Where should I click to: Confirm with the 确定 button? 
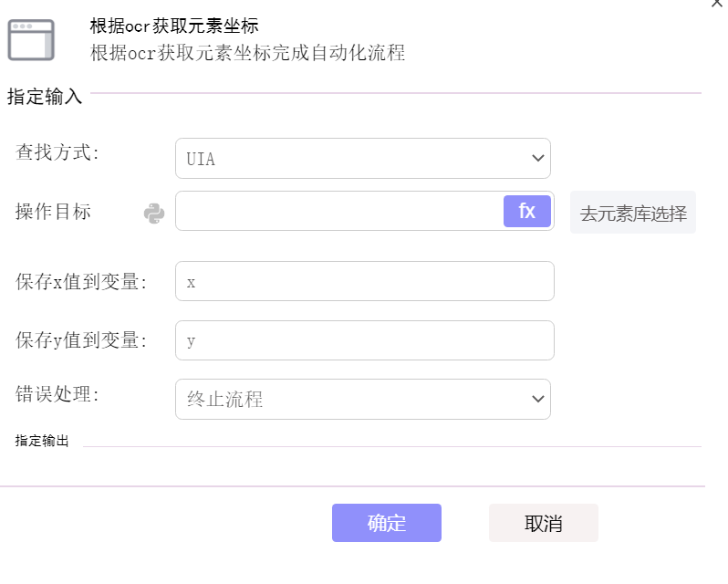(x=387, y=523)
